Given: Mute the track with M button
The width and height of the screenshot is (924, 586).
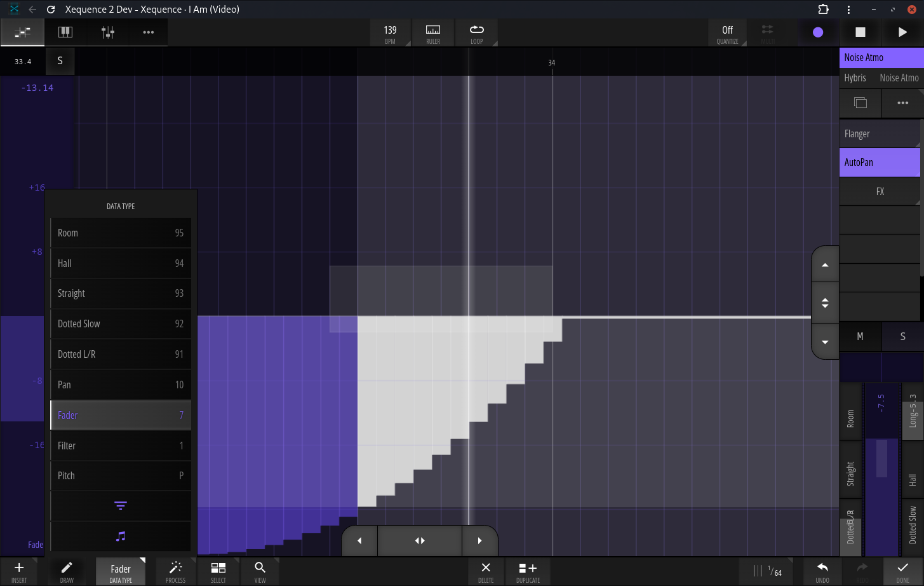Looking at the screenshot, I should click(860, 337).
